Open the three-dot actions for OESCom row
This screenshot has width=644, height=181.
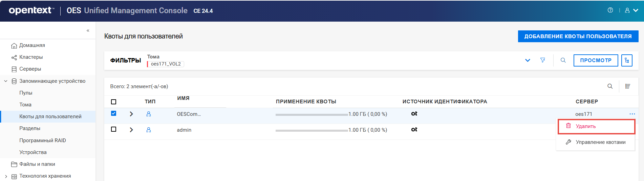[632, 114]
